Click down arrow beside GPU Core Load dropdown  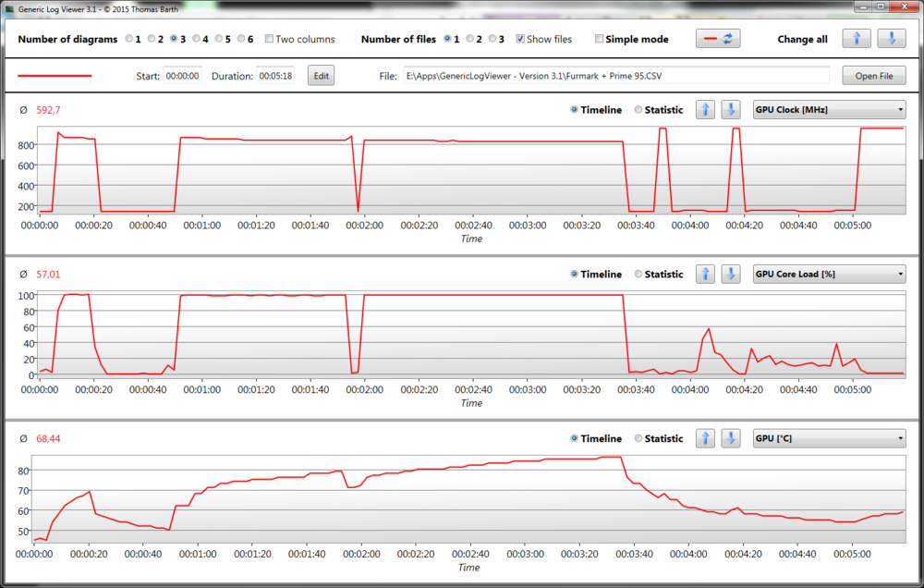click(x=731, y=274)
